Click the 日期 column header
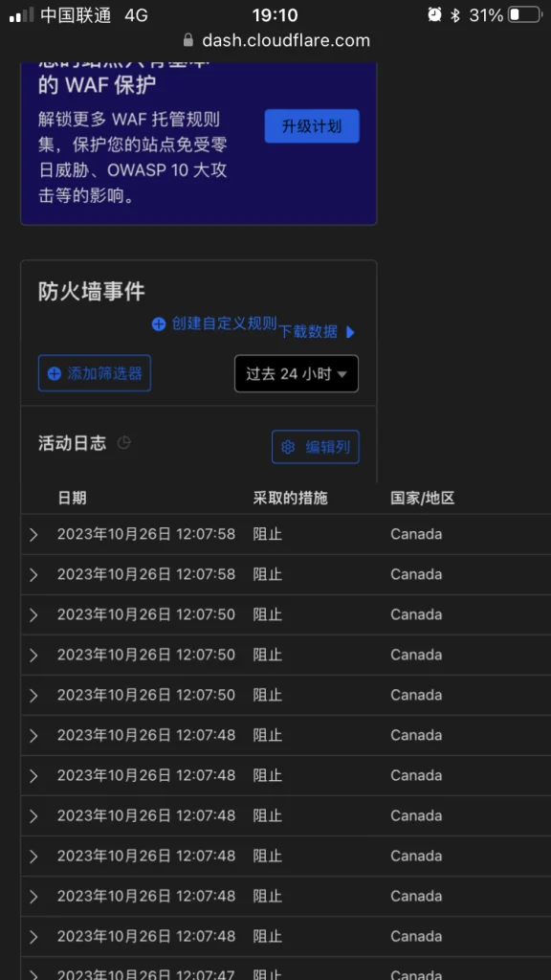Screen dimensions: 551x980 click(72, 498)
